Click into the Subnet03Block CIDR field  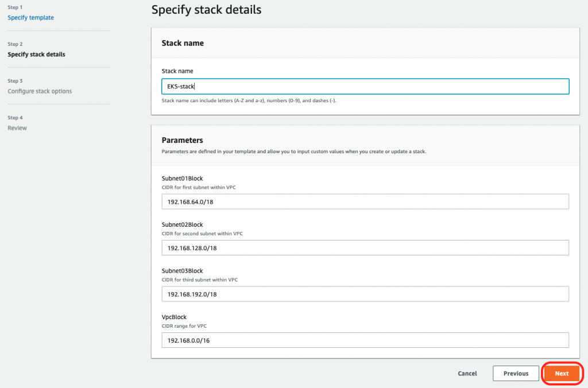pyautogui.click(x=365, y=294)
